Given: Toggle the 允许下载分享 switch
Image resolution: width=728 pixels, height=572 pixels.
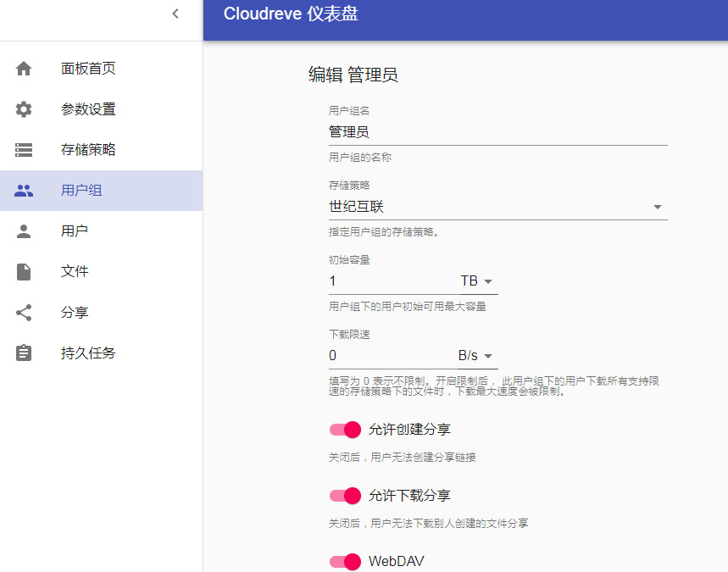Looking at the screenshot, I should pyautogui.click(x=345, y=496).
